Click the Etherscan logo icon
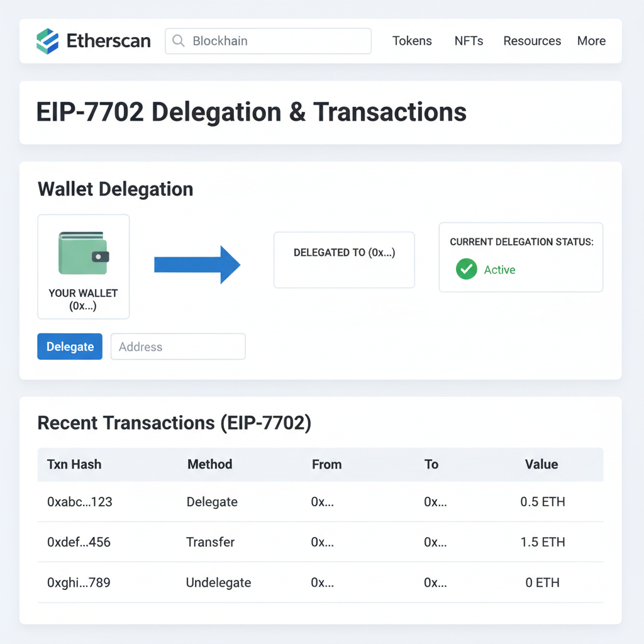The width and height of the screenshot is (644, 644). pyautogui.click(x=48, y=40)
